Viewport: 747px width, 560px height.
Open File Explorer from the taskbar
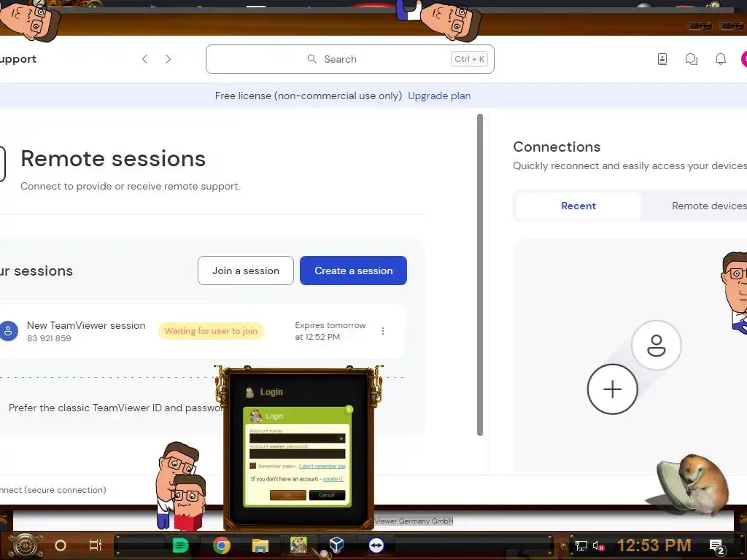[x=260, y=545]
